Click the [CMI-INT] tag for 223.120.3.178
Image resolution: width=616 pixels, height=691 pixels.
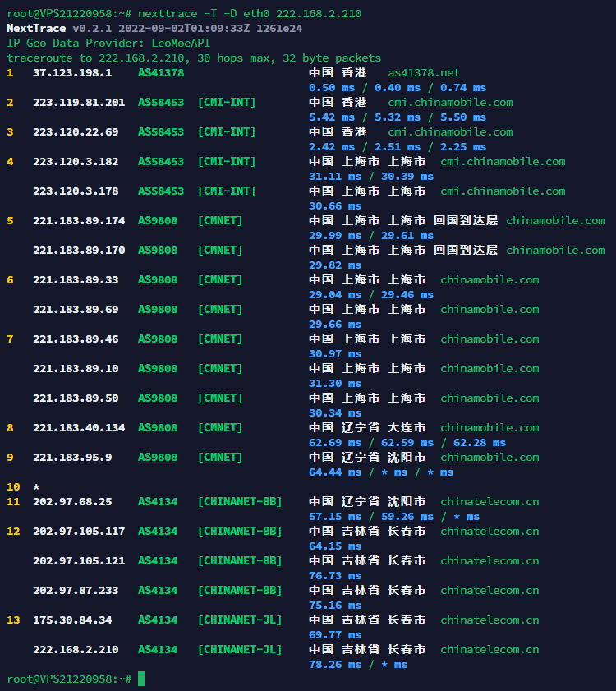click(227, 191)
